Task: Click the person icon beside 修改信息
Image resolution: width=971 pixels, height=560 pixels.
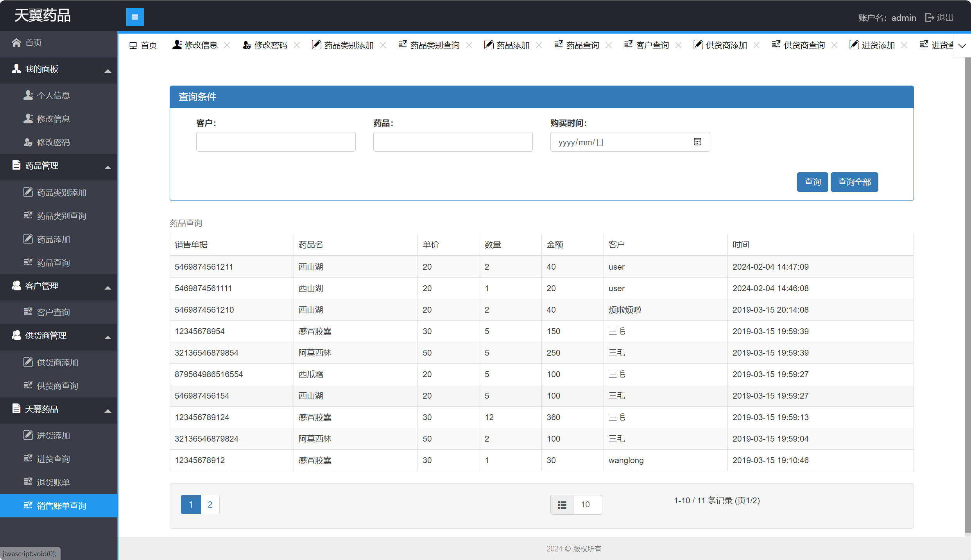Action: pos(28,118)
